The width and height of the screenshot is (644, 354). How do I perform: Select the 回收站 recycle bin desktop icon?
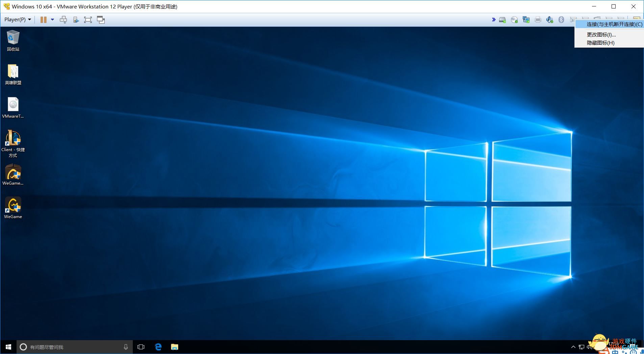point(13,41)
